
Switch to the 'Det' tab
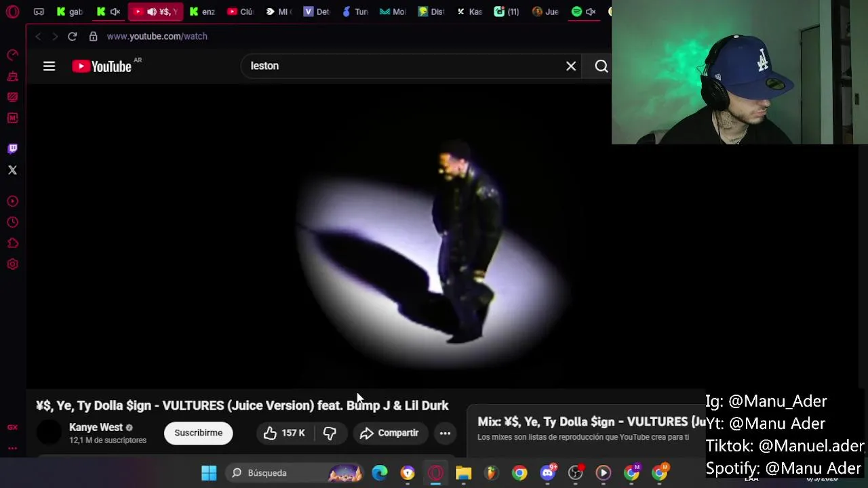pyautogui.click(x=317, y=12)
